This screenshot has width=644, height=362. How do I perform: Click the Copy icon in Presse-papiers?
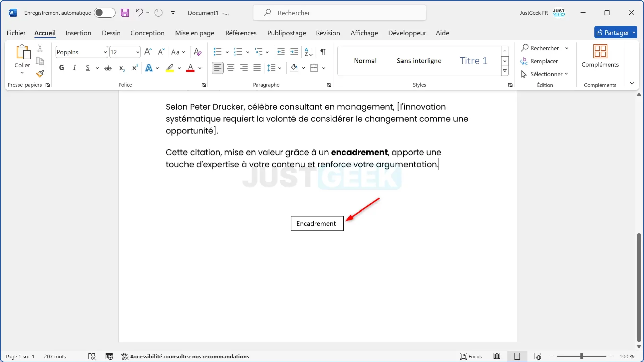pos(40,61)
